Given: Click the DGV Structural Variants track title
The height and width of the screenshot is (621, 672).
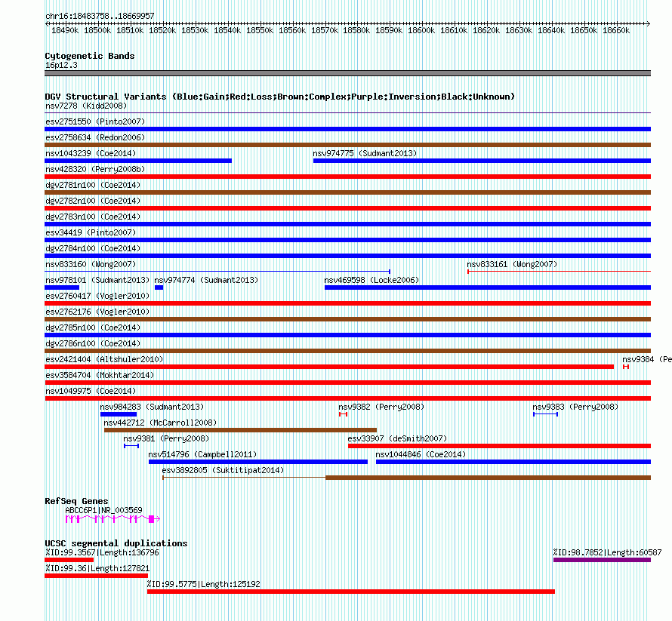Looking at the screenshot, I should [x=280, y=97].
